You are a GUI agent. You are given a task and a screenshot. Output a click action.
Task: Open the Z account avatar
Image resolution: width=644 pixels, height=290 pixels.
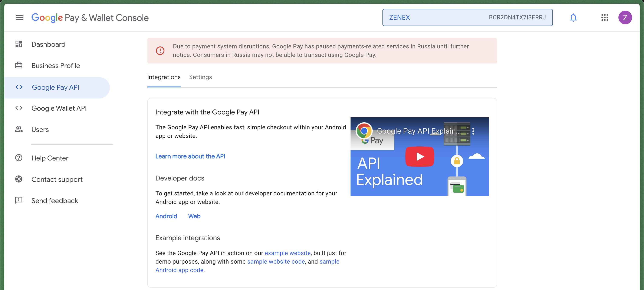[625, 17]
